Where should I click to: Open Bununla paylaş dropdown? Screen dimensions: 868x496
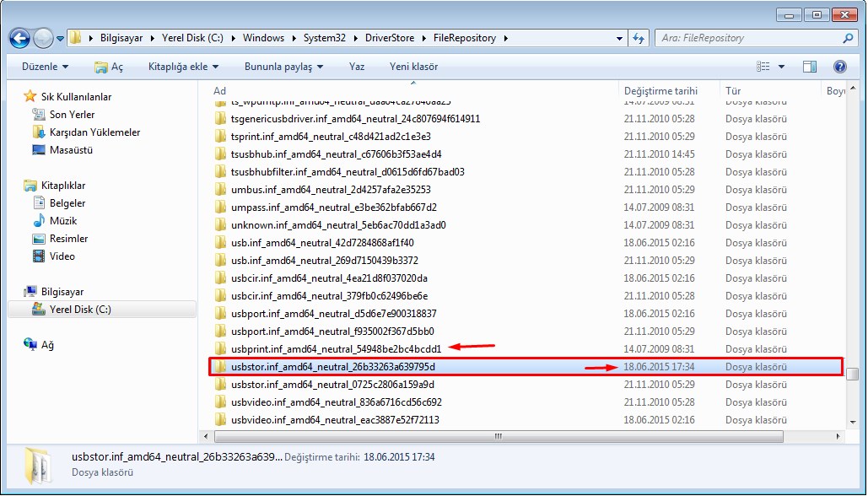pyautogui.click(x=283, y=67)
